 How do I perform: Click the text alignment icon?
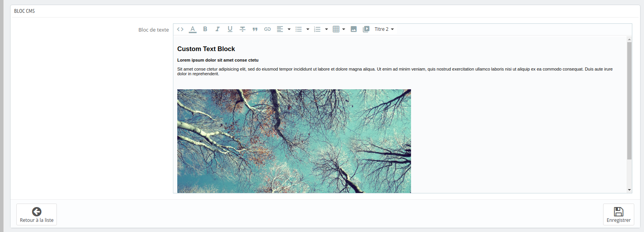click(280, 29)
